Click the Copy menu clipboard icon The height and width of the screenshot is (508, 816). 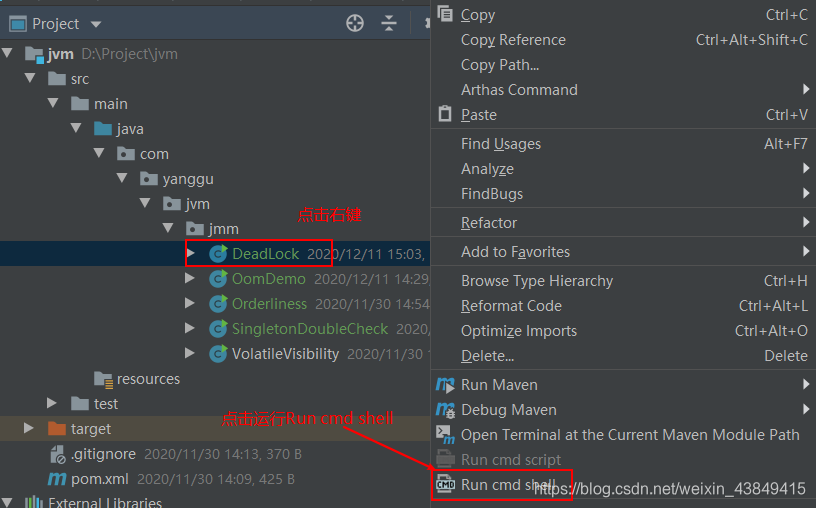pyautogui.click(x=445, y=14)
